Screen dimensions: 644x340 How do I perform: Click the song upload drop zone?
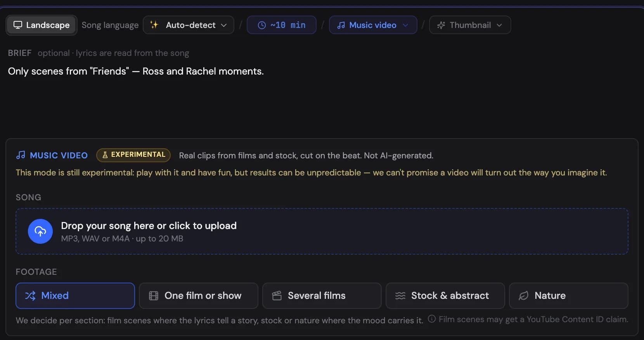tap(322, 231)
